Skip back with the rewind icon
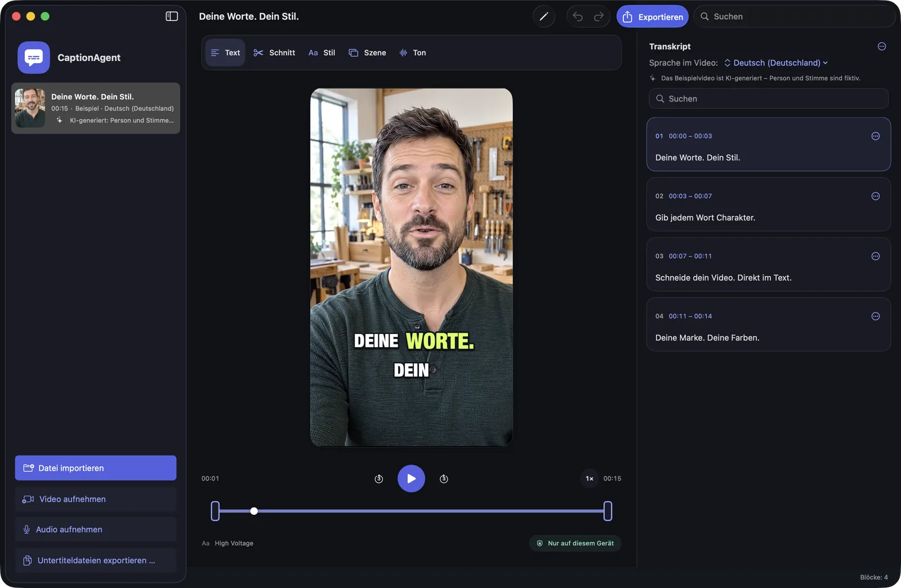This screenshot has height=588, width=901. tap(379, 479)
